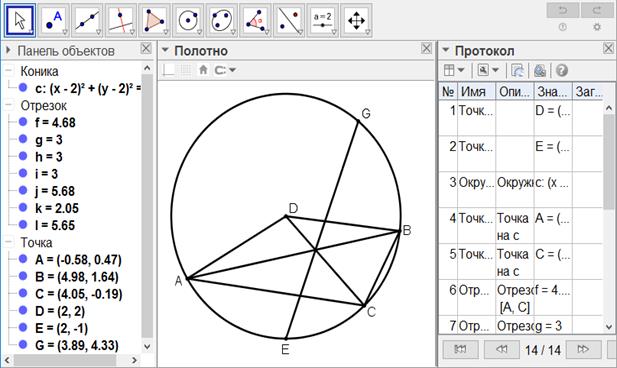
Task: Close the Панель объектов panel
Action: pos(146,48)
